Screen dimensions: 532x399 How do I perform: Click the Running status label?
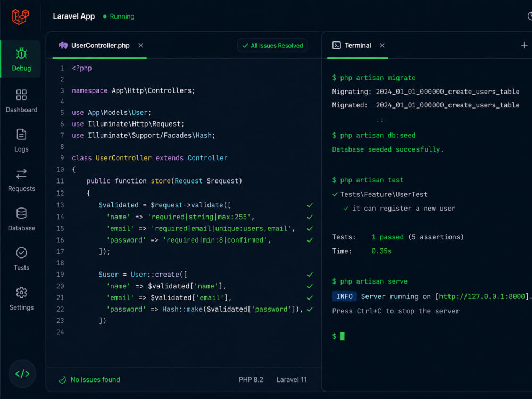[x=122, y=16]
